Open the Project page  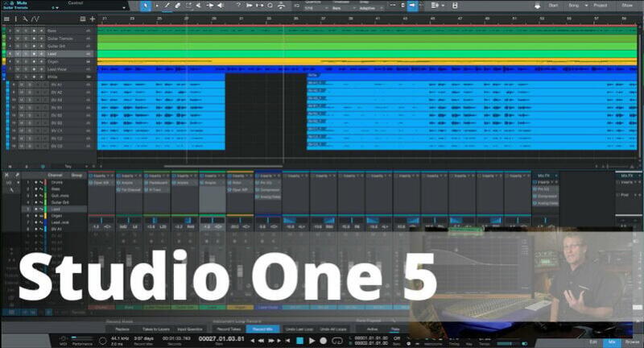600,6
